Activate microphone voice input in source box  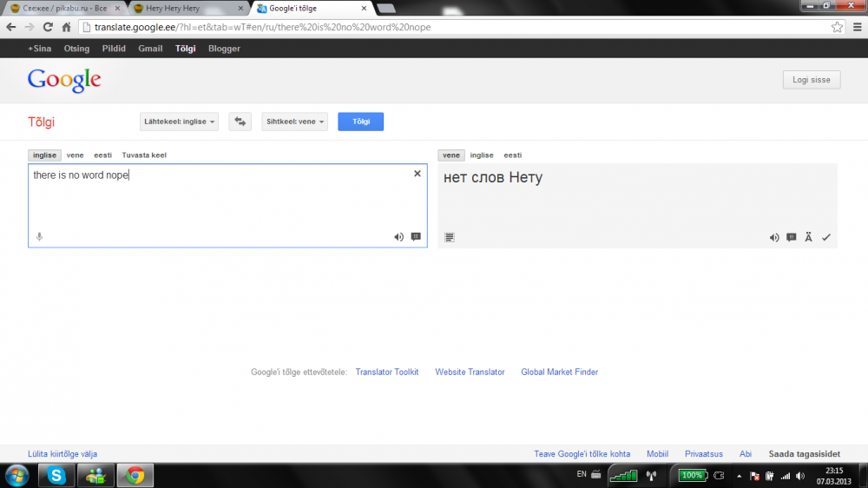pyautogui.click(x=39, y=236)
